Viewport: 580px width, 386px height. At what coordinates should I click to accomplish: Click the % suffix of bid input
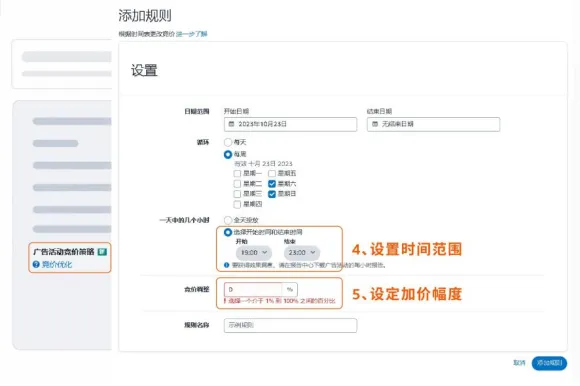[x=290, y=290]
